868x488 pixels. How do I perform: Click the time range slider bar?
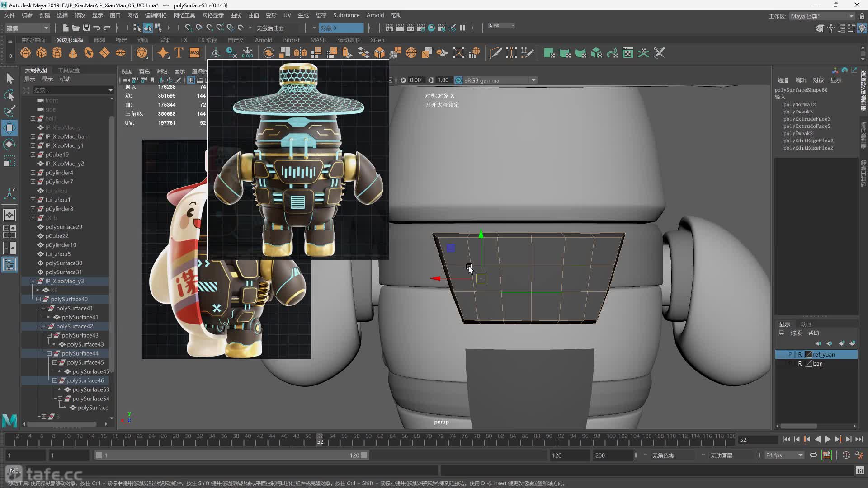point(231,455)
